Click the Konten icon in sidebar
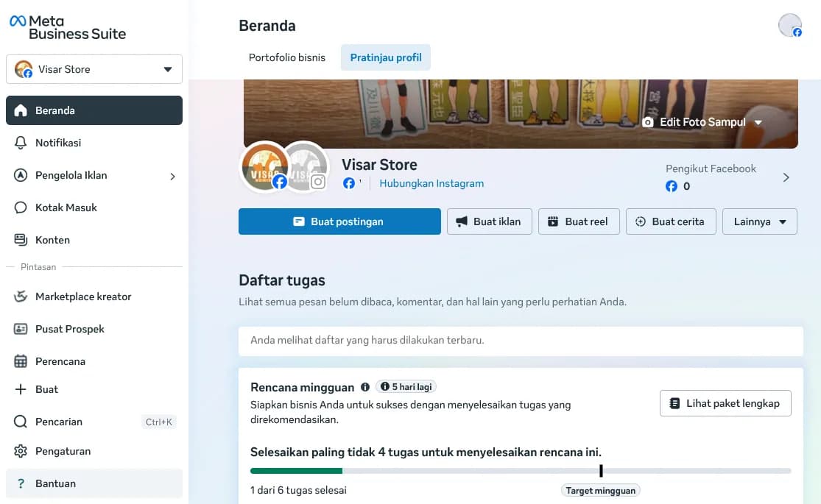Screen dimensions: 821x504 [x=21, y=240]
